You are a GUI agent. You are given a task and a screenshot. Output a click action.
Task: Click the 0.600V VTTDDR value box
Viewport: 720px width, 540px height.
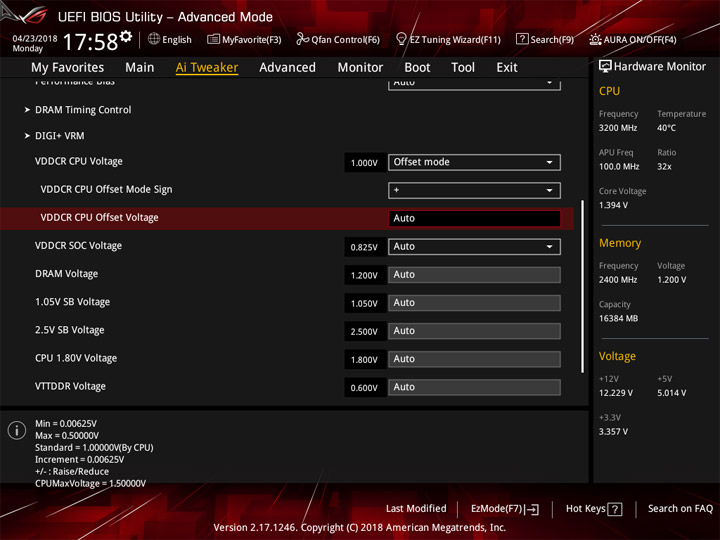pyautogui.click(x=364, y=388)
